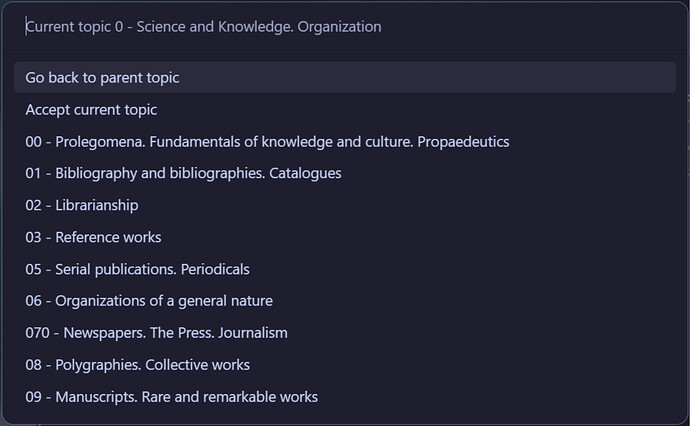Select 05 - Serial publications. Periodicals
690x426 pixels.
coord(345,269)
